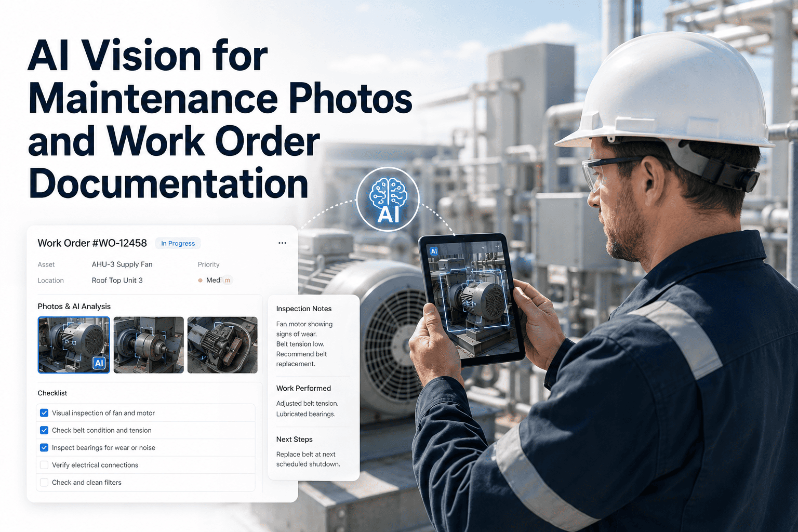Tap the AI badge on tablet screen
798x532 pixels.
(434, 251)
